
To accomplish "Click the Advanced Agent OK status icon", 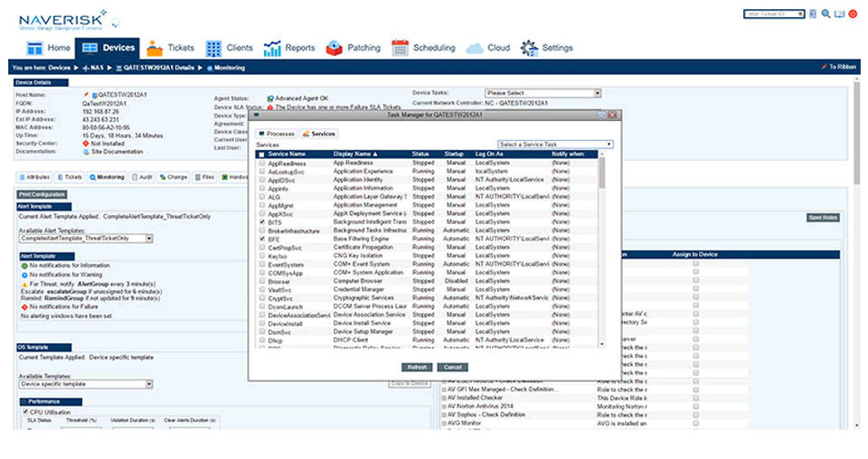I will (270, 98).
